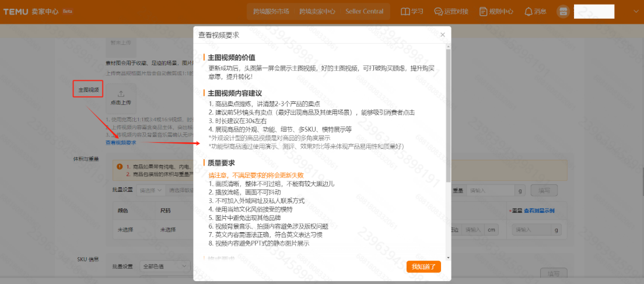644x284 pixels.
Task: Click the SKU 信息 section label
Action: coord(88,260)
